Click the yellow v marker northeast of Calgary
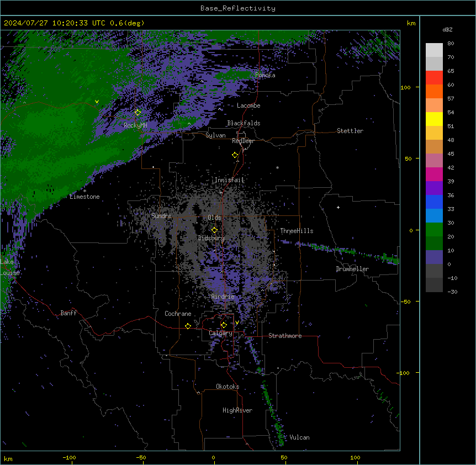This screenshot has width=476, height=465. [237, 323]
